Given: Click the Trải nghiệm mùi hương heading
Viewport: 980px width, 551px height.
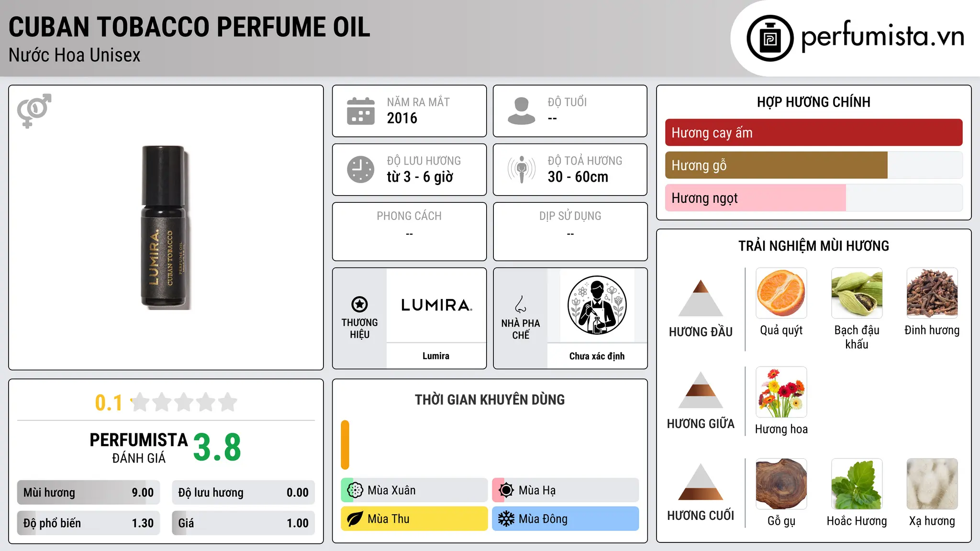Looking at the screenshot, I should (813, 246).
